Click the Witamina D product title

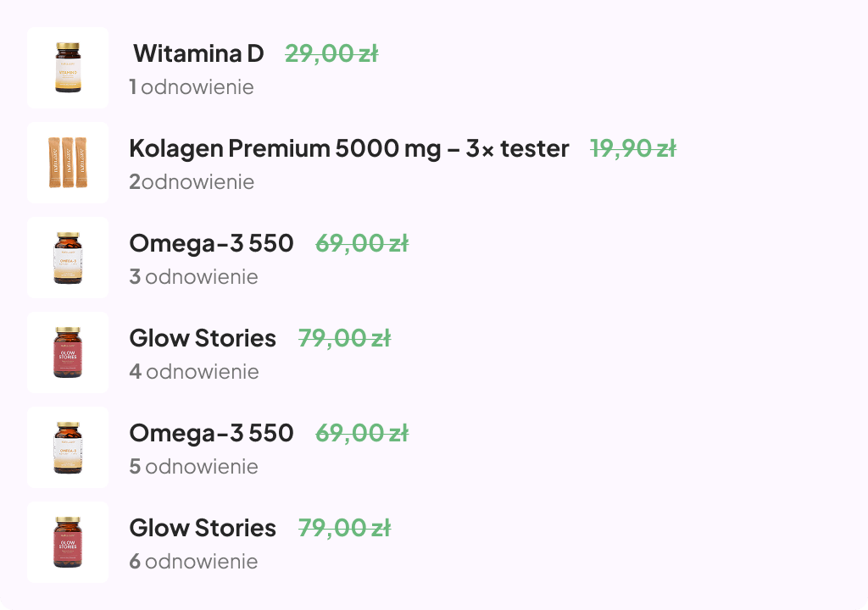(198, 53)
